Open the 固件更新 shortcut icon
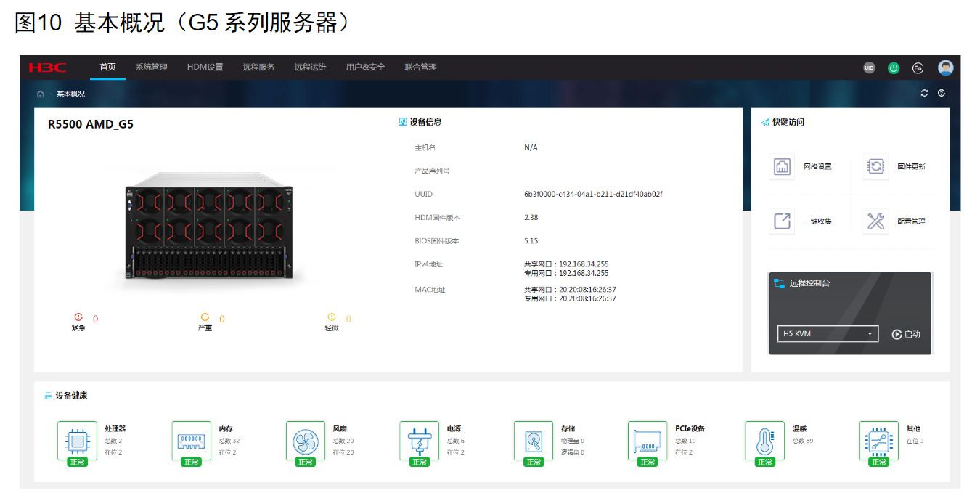Viewport: 980px width, 501px height. (876, 166)
